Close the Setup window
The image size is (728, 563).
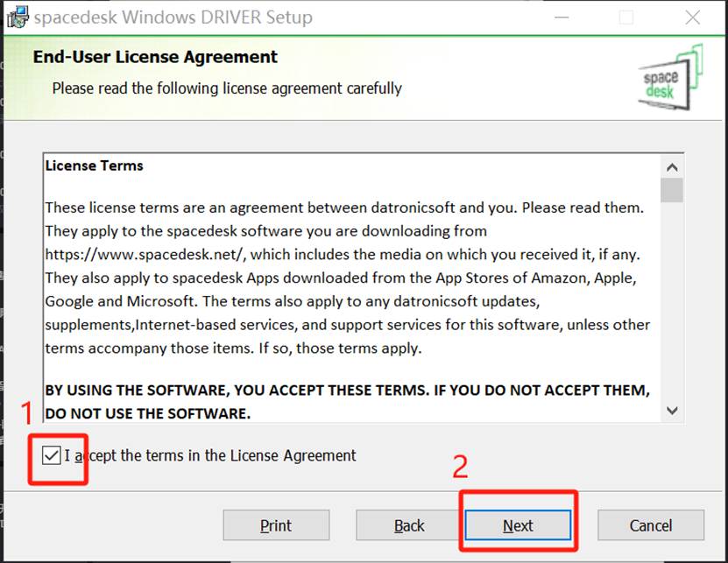tap(692, 18)
